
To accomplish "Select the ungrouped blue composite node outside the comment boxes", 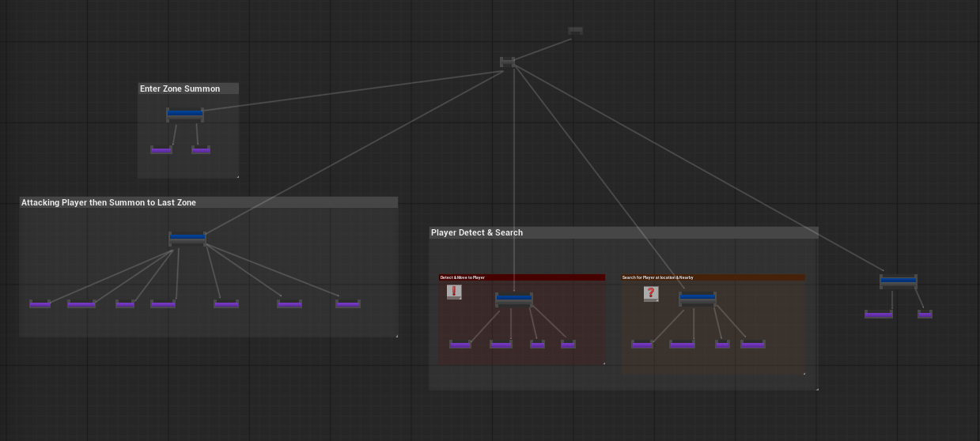I will 899,281.
